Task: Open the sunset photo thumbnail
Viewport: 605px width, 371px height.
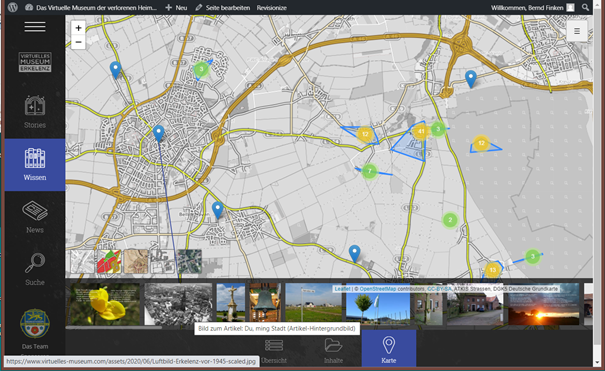Action: [x=544, y=305]
